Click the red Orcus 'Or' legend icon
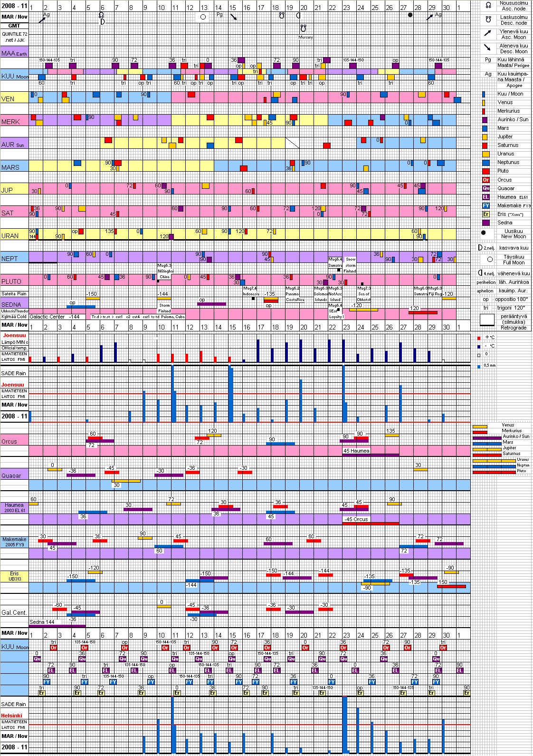Screen dimensions: 533x756 (485, 180)
